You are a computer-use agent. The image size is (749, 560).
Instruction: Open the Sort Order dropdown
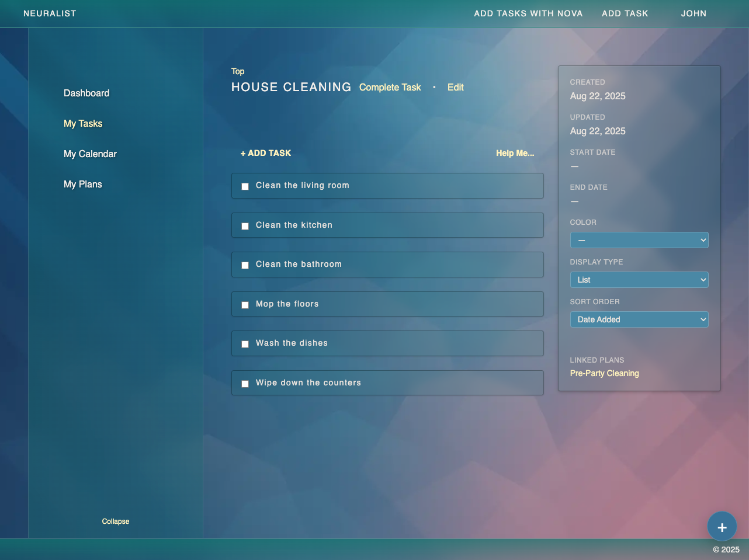tap(639, 319)
